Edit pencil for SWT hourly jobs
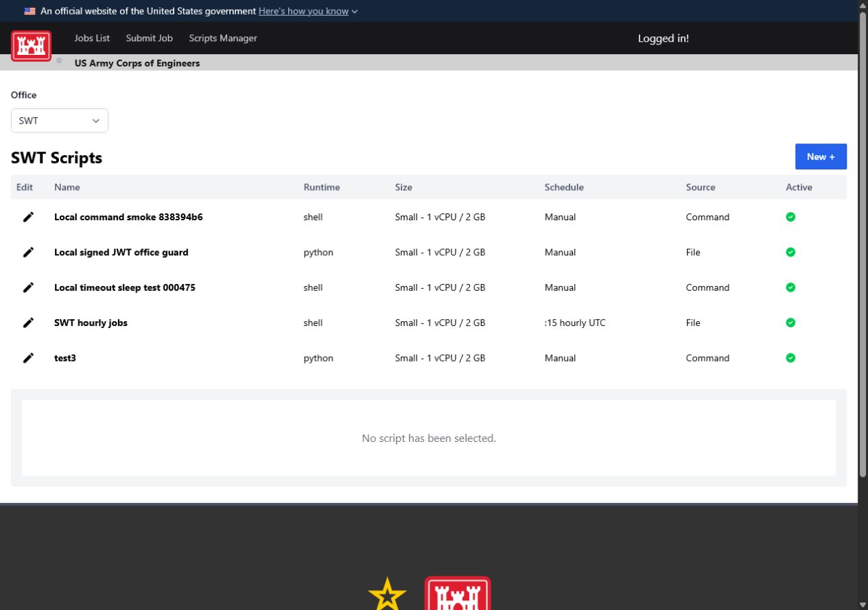This screenshot has width=868, height=610. [x=28, y=322]
